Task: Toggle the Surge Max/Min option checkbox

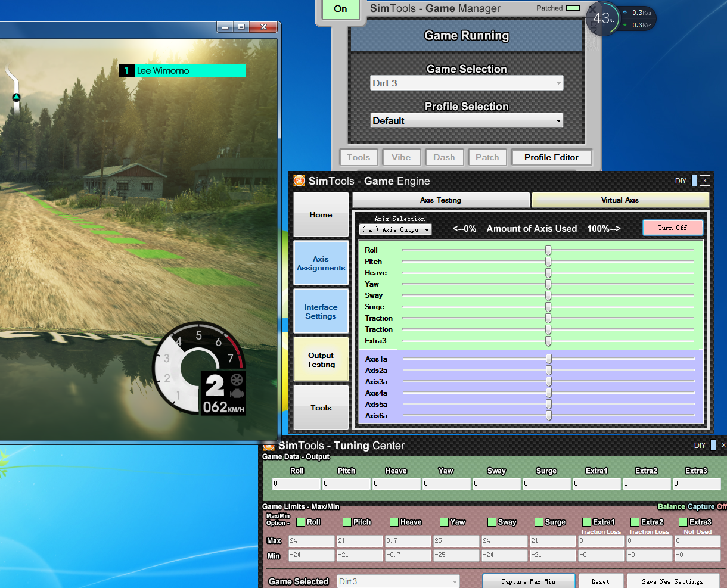Action: [539, 522]
